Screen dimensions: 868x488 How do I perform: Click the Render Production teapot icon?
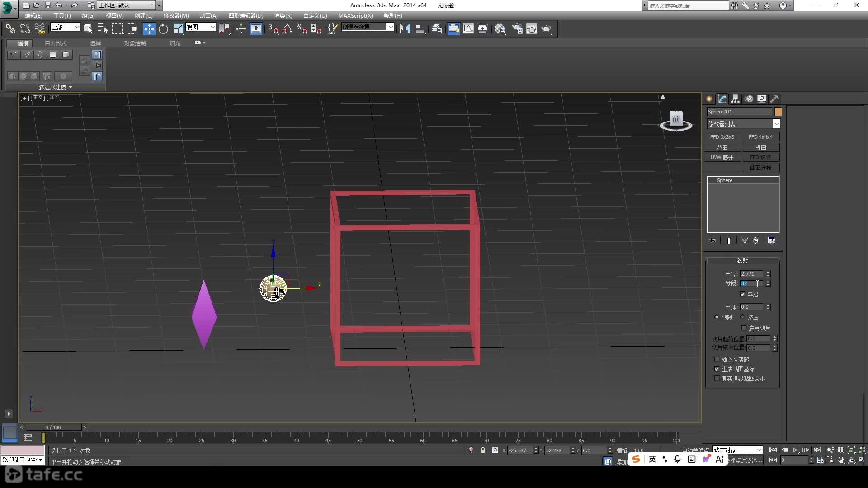click(x=547, y=29)
